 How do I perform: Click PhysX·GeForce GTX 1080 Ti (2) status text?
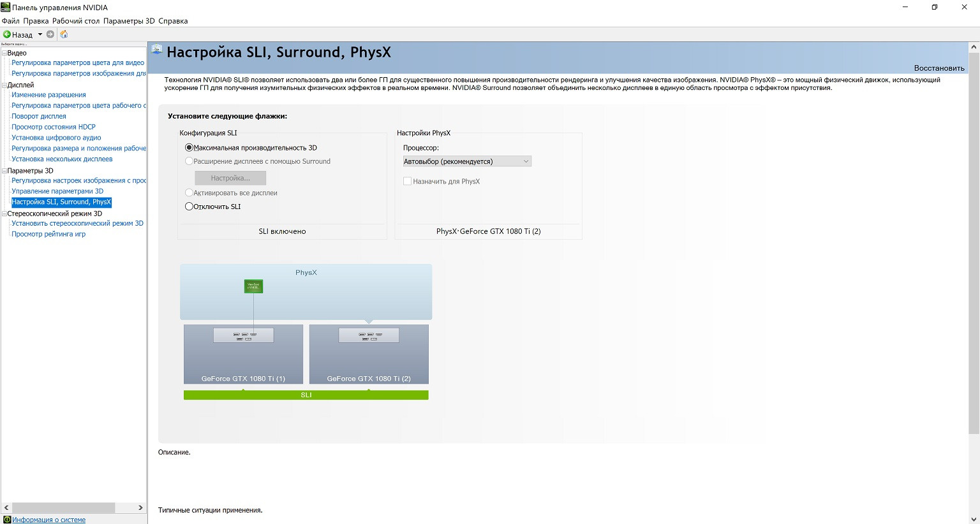tap(488, 231)
